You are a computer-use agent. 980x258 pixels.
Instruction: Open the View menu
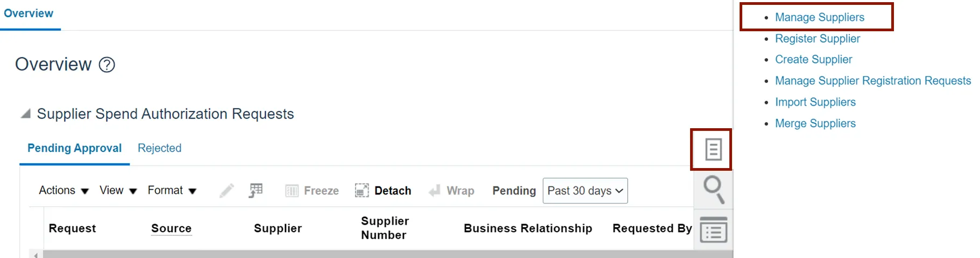point(118,191)
